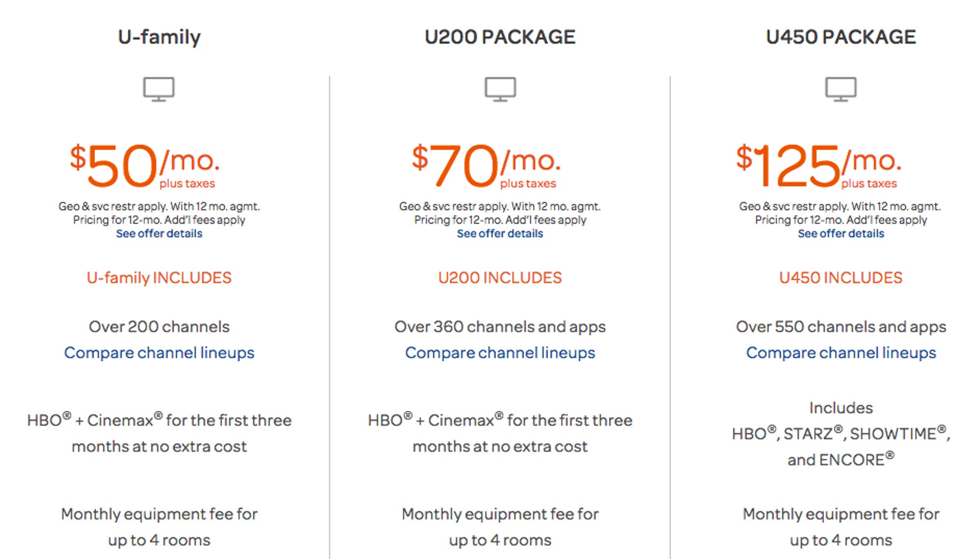Click the U-family TV monitor icon
Image resolution: width=980 pixels, height=559 pixels.
pos(159,90)
